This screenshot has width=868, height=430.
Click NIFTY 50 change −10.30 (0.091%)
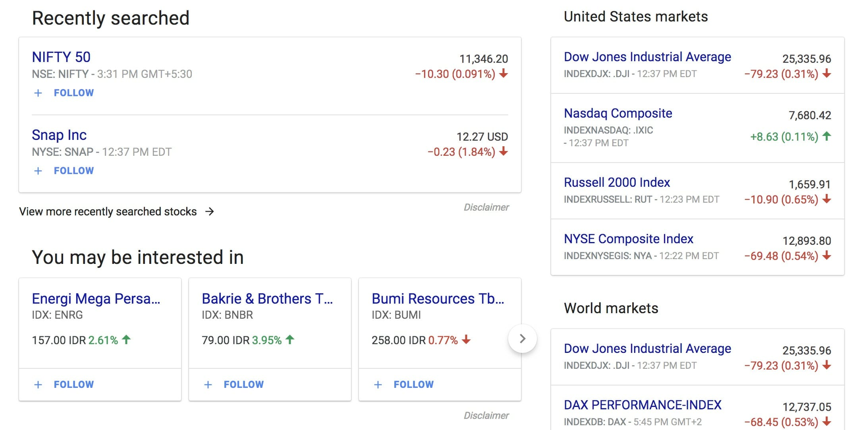pyautogui.click(x=455, y=74)
